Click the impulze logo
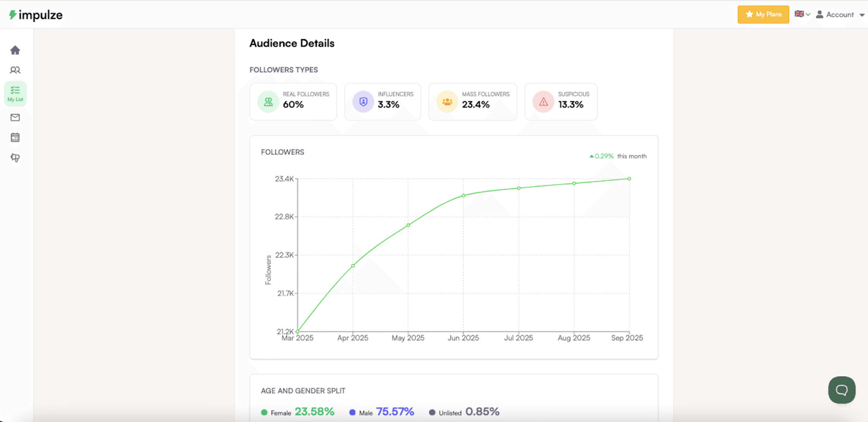The height and width of the screenshot is (422, 868). pos(36,15)
